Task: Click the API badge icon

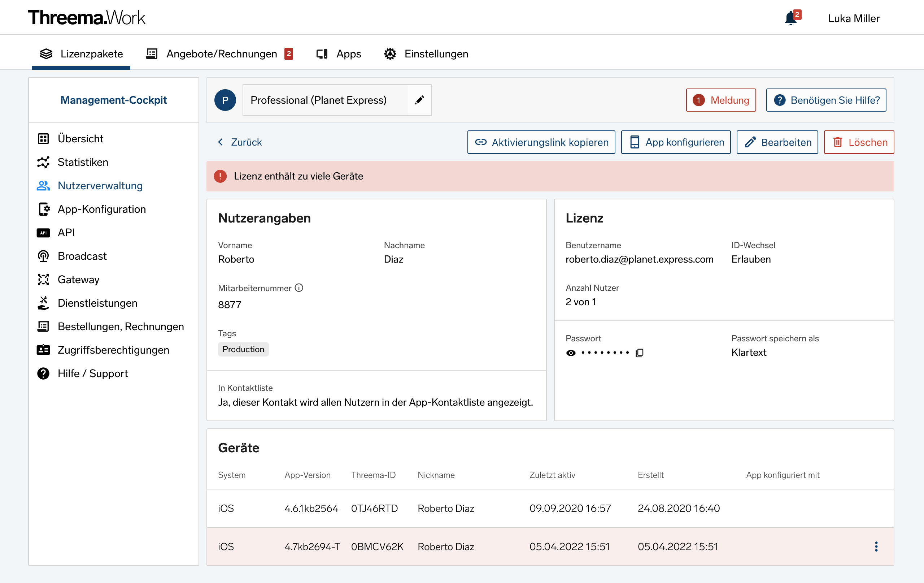Action: click(x=43, y=233)
